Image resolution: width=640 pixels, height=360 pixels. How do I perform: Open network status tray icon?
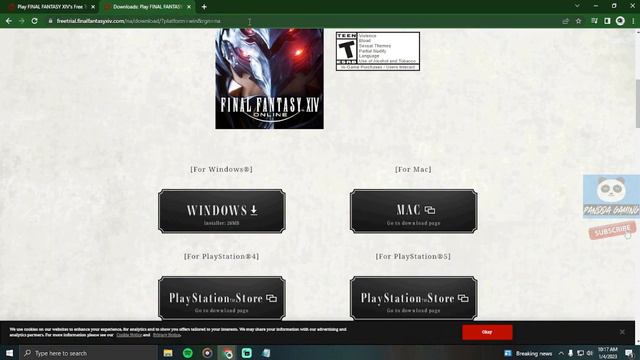tap(580, 353)
